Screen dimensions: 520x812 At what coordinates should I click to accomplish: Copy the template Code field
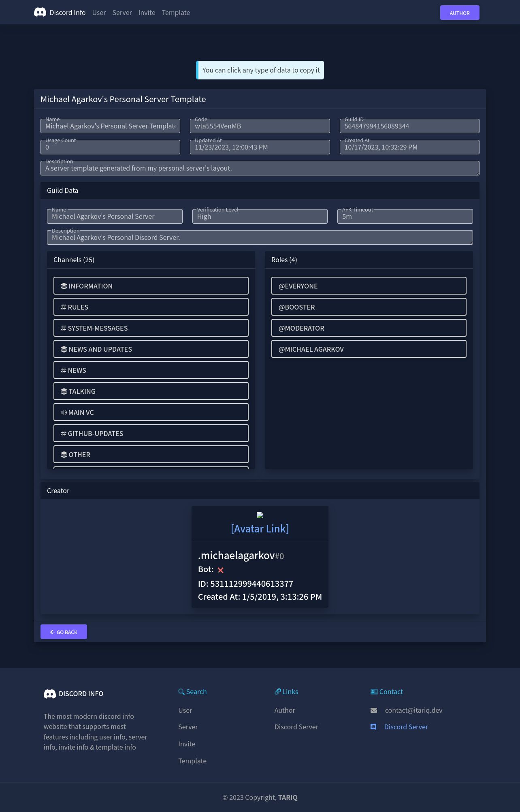tap(260, 126)
